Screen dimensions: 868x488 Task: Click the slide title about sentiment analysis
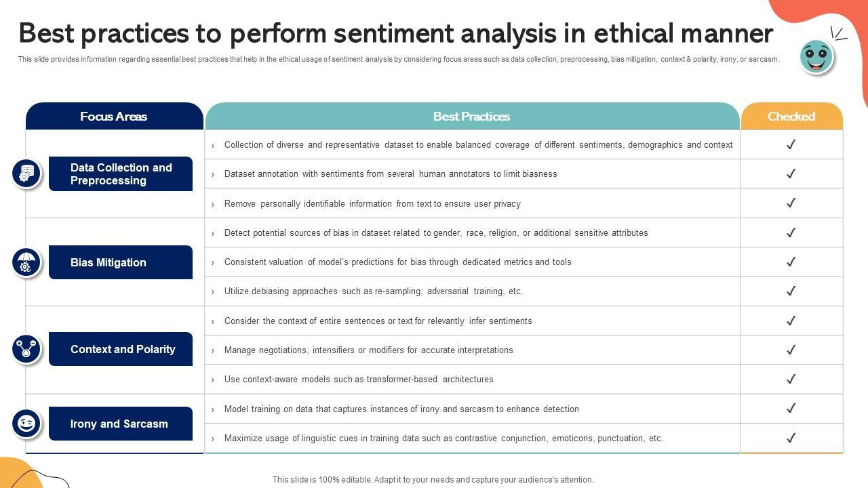(395, 33)
